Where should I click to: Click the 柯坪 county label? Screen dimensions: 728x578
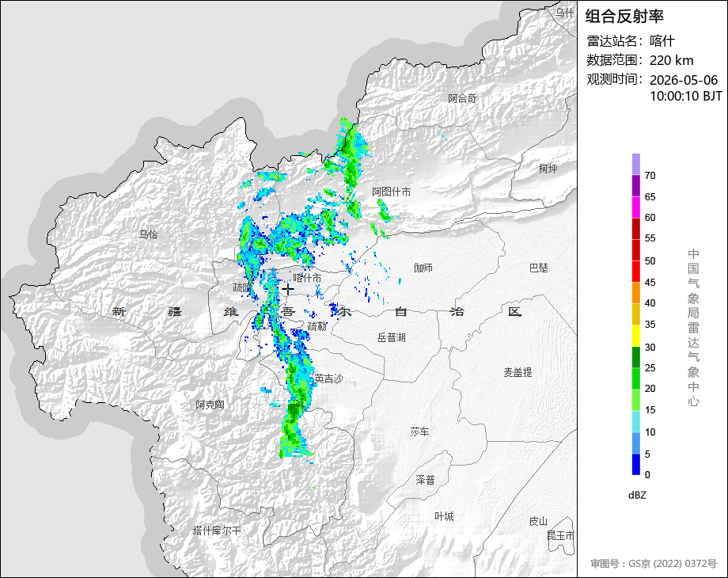(x=548, y=168)
